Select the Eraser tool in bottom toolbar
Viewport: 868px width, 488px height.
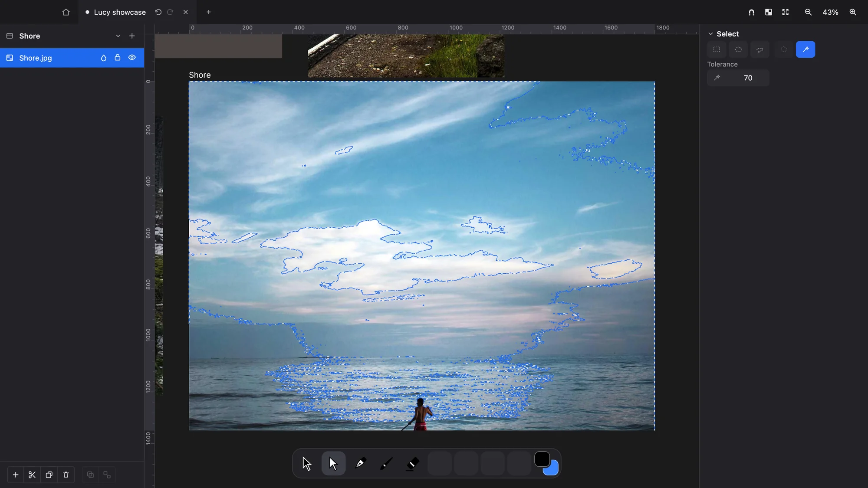[412, 463]
